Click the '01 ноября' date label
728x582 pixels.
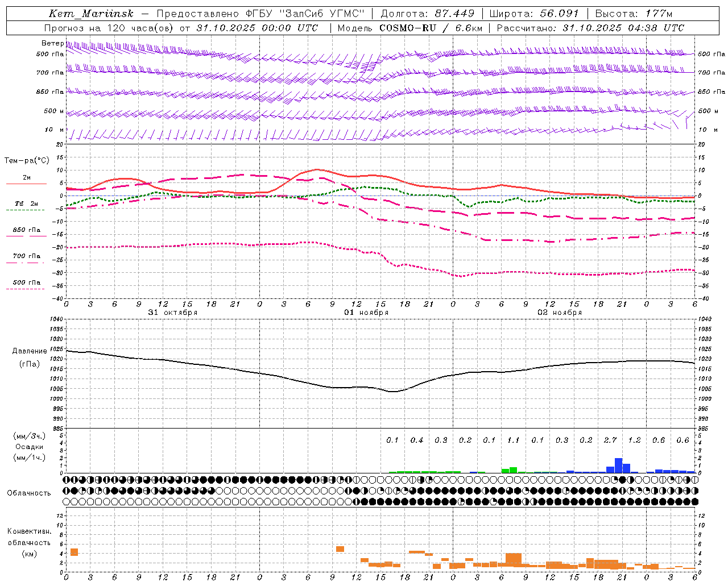pos(366,313)
